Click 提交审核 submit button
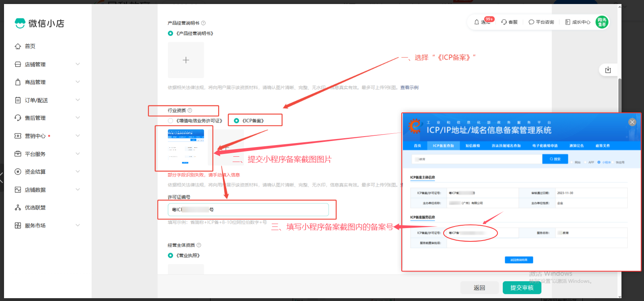644x301 pixels. tap(522, 288)
